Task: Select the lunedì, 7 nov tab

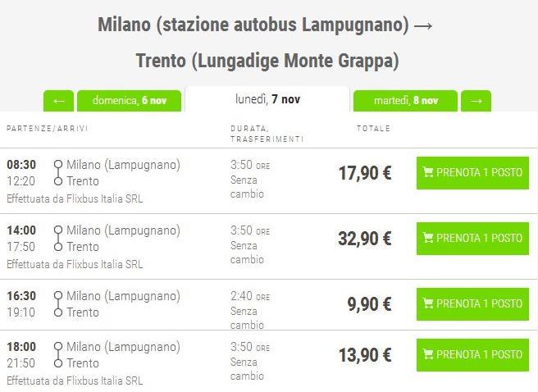Action: tap(267, 99)
